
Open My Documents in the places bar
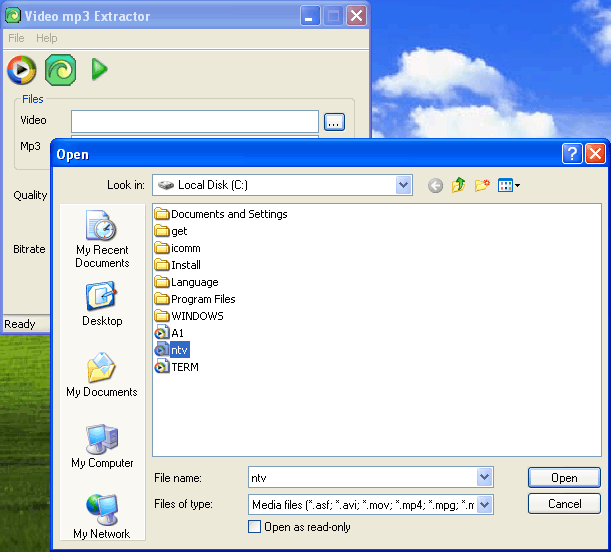[102, 374]
